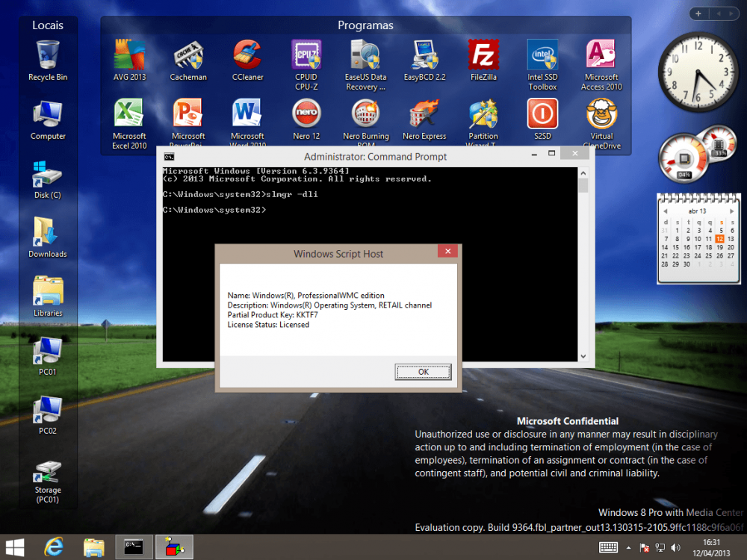The image size is (747, 560).
Task: Open volume speaker tray icon
Action: coord(675,547)
